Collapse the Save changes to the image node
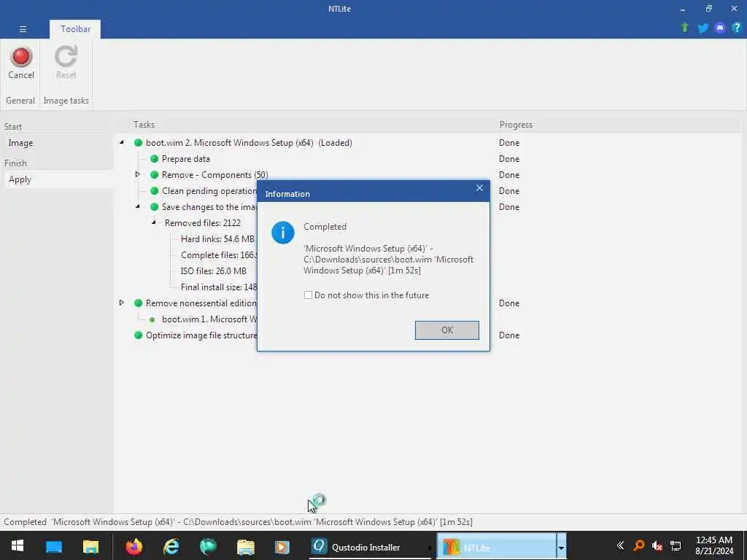This screenshot has width=747, height=560. (x=137, y=206)
